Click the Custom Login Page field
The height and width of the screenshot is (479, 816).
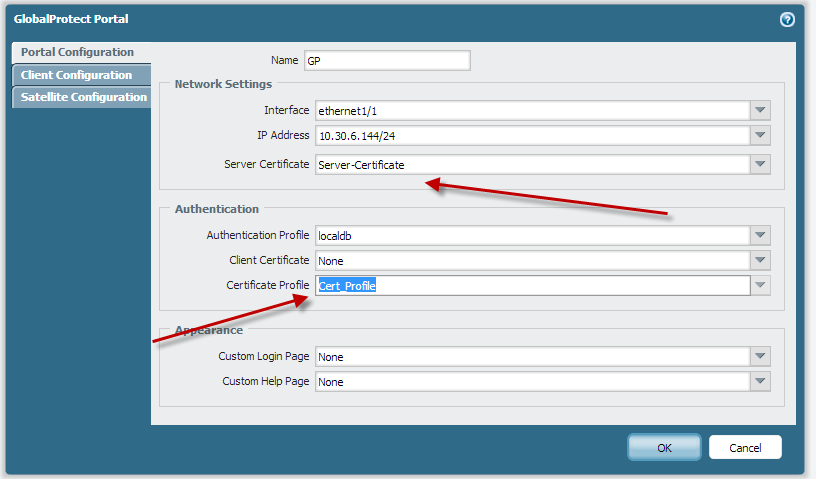(x=533, y=356)
